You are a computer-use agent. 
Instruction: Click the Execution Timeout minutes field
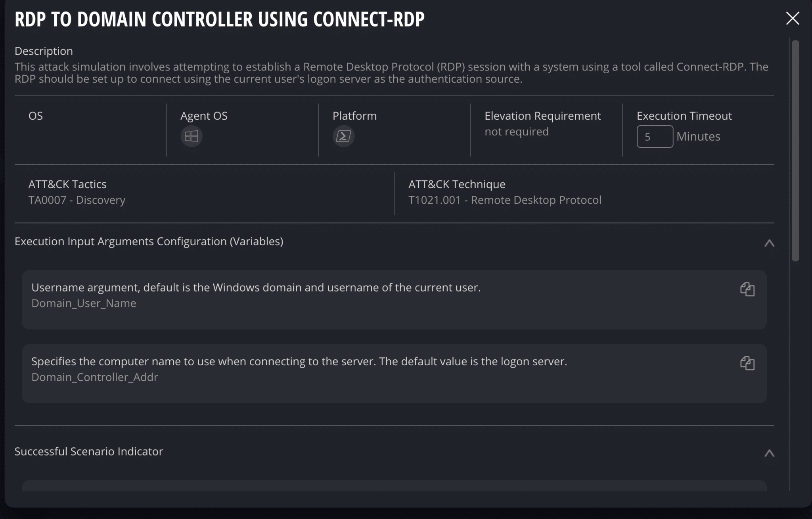tap(655, 136)
